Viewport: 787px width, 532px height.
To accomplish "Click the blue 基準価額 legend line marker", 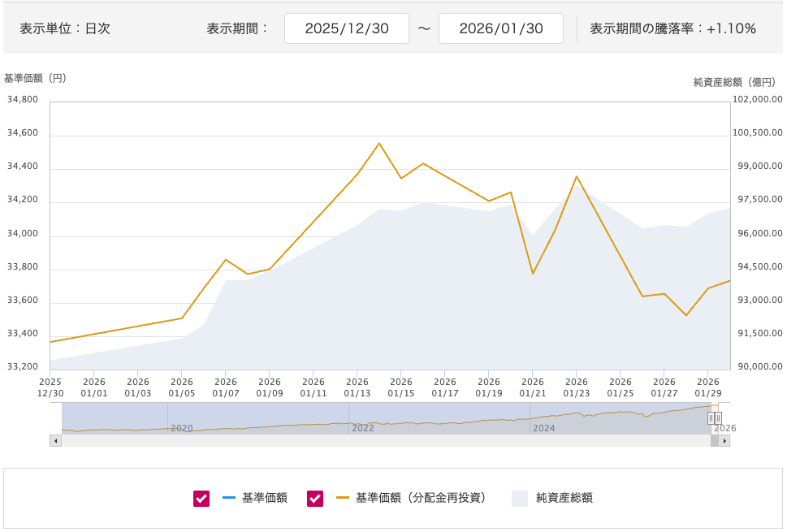I will [229, 498].
